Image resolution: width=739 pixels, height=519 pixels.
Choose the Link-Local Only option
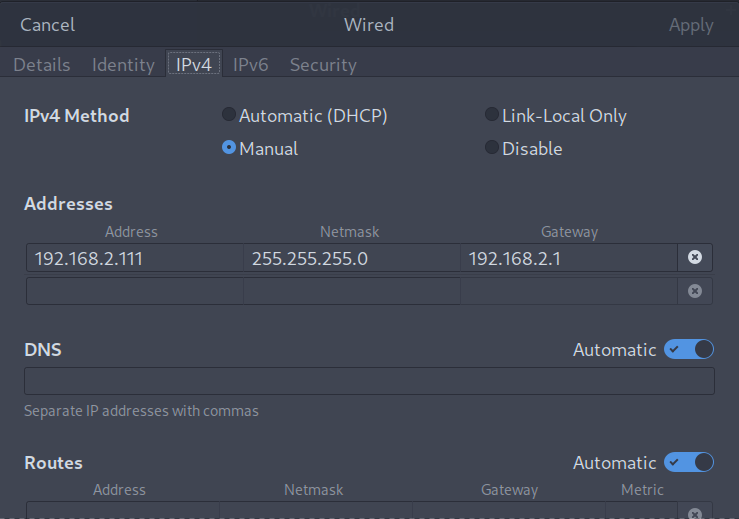coord(492,115)
